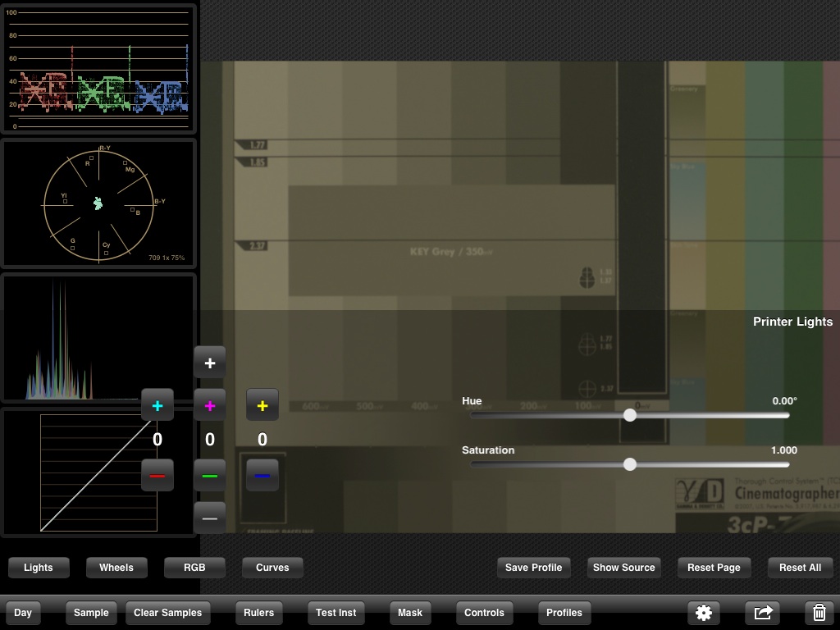This screenshot has width=840, height=630.
Task: Switch to Lights page
Action: coord(39,568)
